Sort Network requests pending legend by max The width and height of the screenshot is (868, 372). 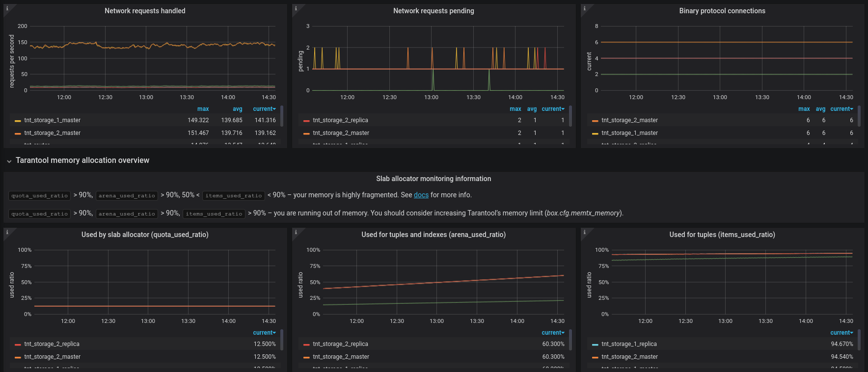point(515,109)
